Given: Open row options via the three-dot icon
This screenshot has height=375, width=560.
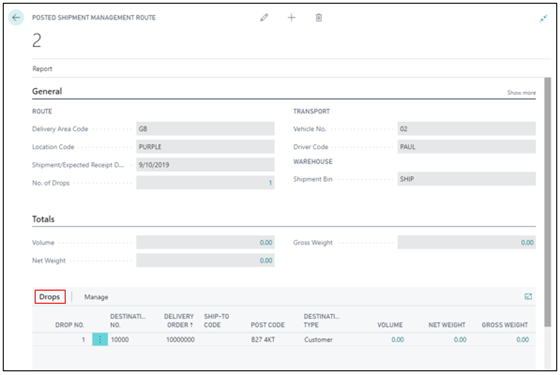Looking at the screenshot, I should tap(100, 339).
